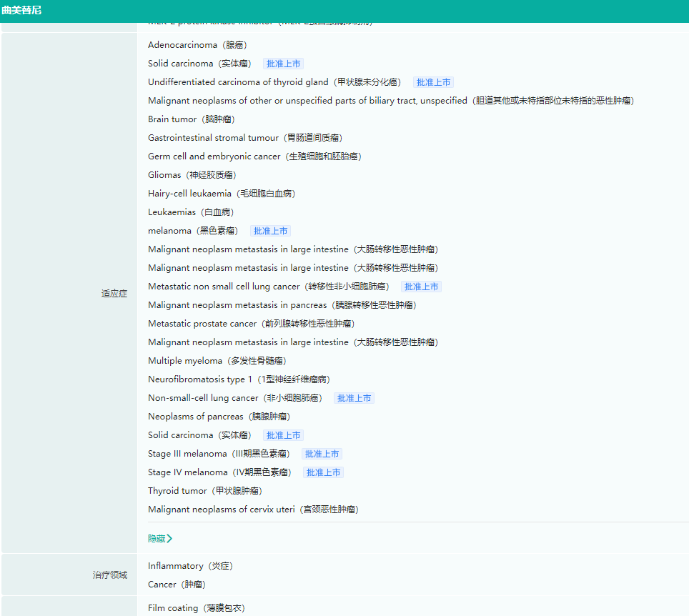Click Non-small-cell lung cancer entry text

coord(235,398)
